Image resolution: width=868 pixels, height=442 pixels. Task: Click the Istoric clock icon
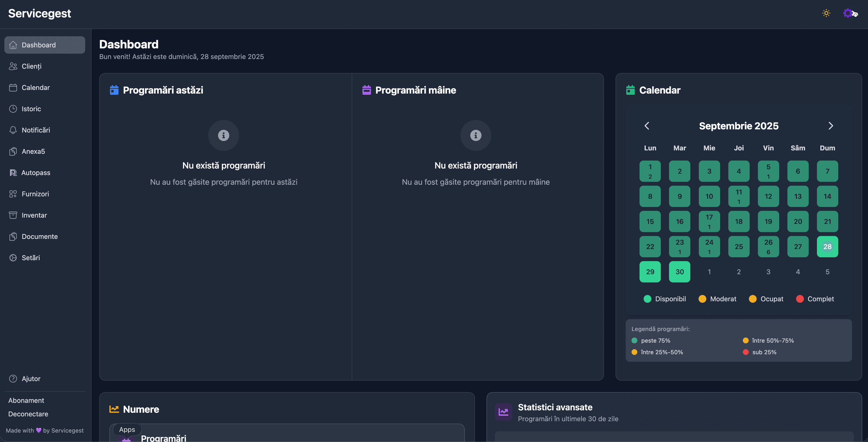point(13,109)
